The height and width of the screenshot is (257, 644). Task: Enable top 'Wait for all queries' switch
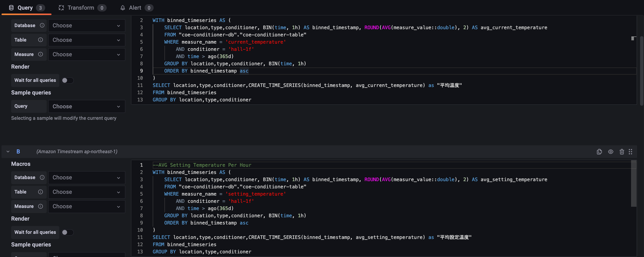coord(67,80)
